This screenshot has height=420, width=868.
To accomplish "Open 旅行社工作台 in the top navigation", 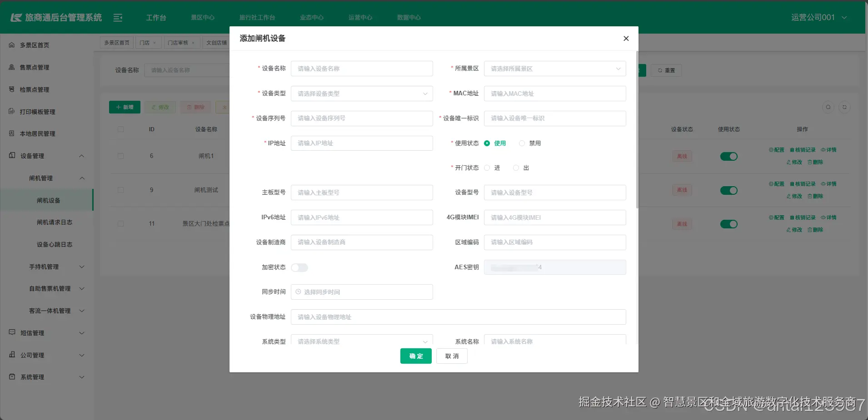I will click(x=257, y=18).
